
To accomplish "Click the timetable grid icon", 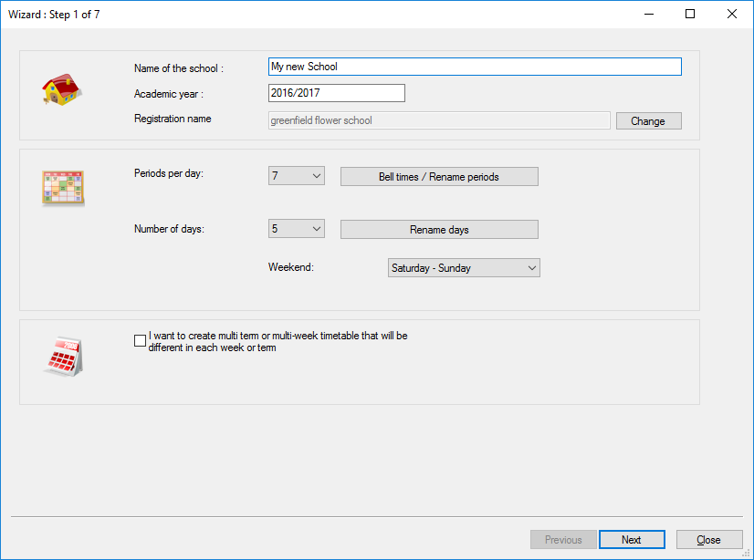I will pos(62,187).
